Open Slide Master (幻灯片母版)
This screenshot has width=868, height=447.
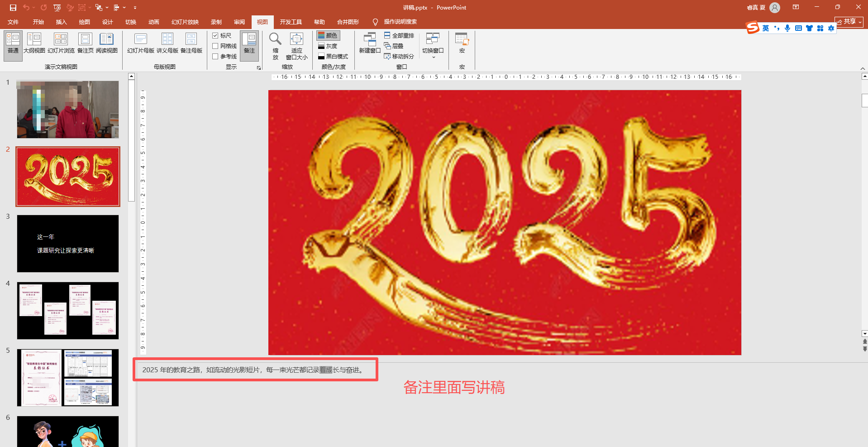[x=141, y=43]
